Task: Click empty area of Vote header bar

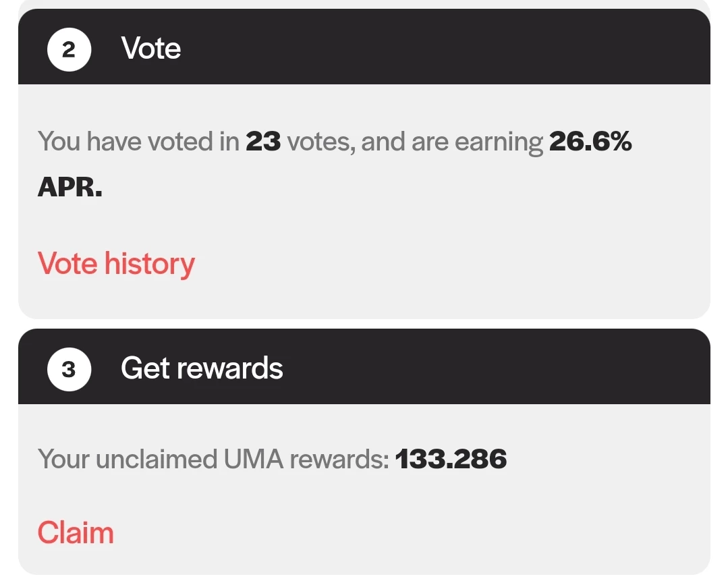Action: pos(441,48)
